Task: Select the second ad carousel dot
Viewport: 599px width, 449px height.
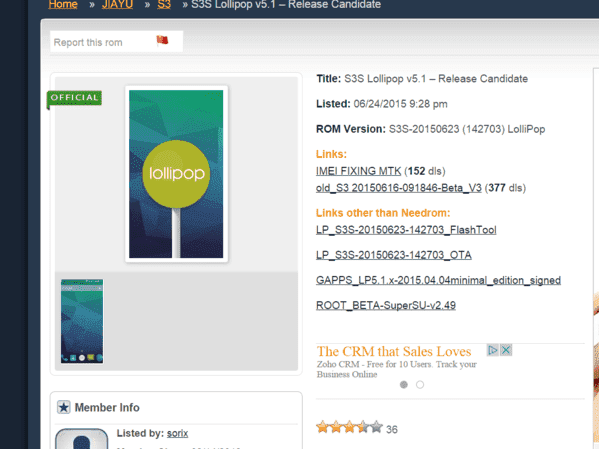Action: [420, 384]
